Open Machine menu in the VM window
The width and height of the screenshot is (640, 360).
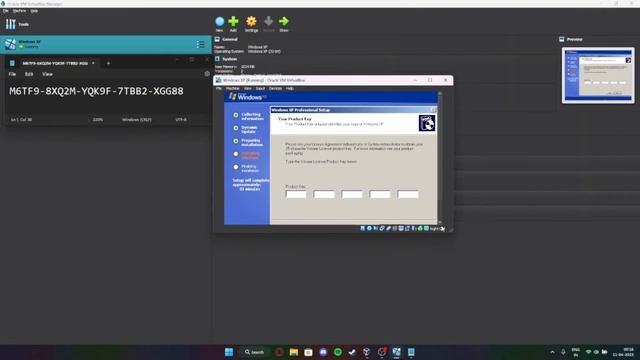[x=233, y=88]
